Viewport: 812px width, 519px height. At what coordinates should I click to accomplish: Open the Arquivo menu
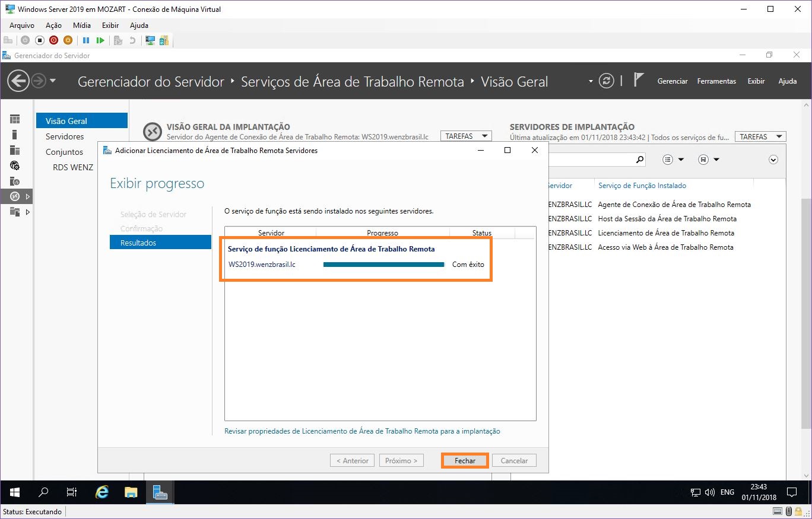22,26
